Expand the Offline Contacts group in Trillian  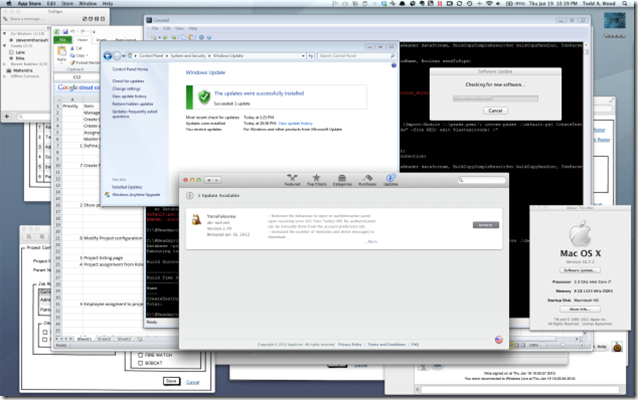pos(5,76)
